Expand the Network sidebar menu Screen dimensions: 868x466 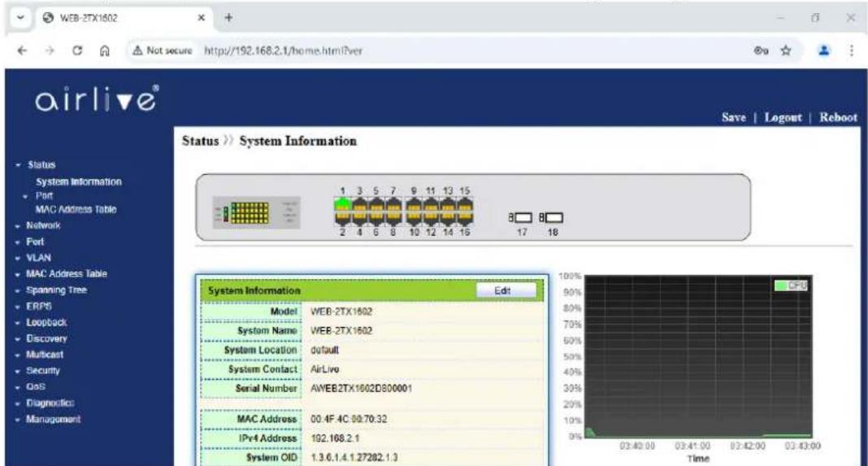point(43,225)
